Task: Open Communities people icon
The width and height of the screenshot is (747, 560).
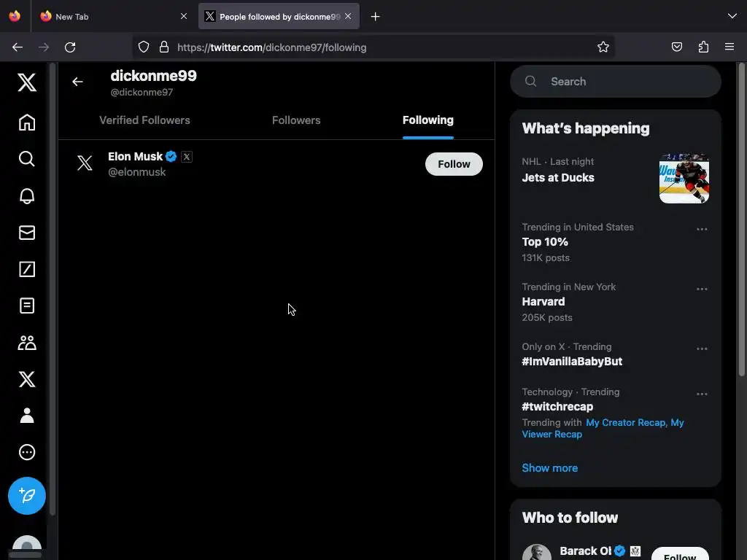Action: (27, 343)
